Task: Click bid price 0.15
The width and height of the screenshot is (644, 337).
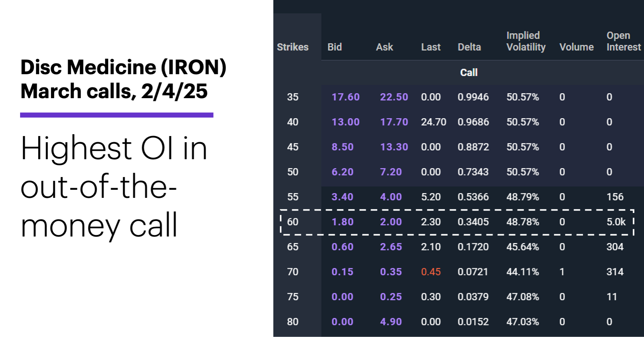Action: (x=342, y=272)
